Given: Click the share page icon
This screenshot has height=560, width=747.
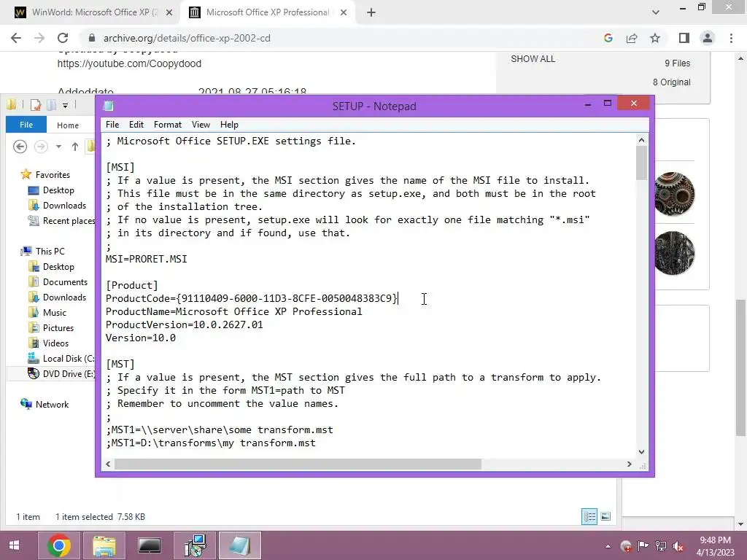Looking at the screenshot, I should [x=632, y=38].
